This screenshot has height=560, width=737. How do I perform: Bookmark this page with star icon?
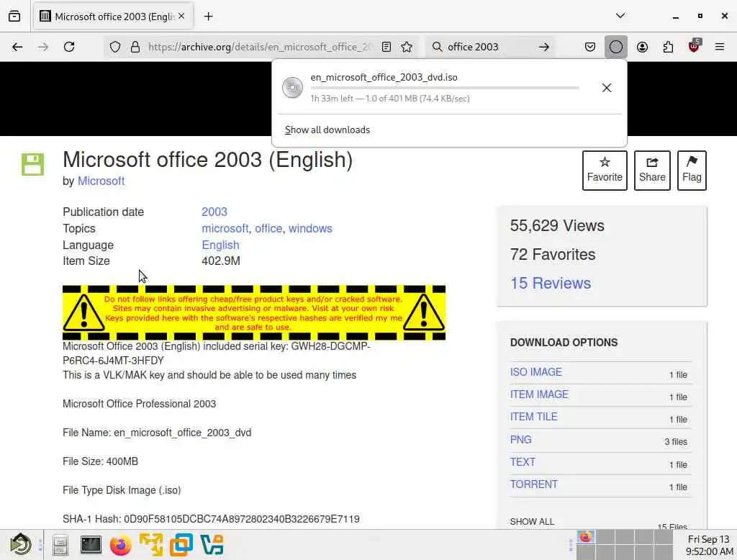[x=407, y=47]
